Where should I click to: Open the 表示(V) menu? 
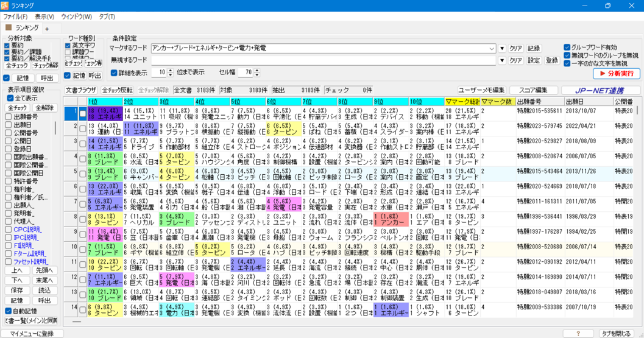coord(44,17)
